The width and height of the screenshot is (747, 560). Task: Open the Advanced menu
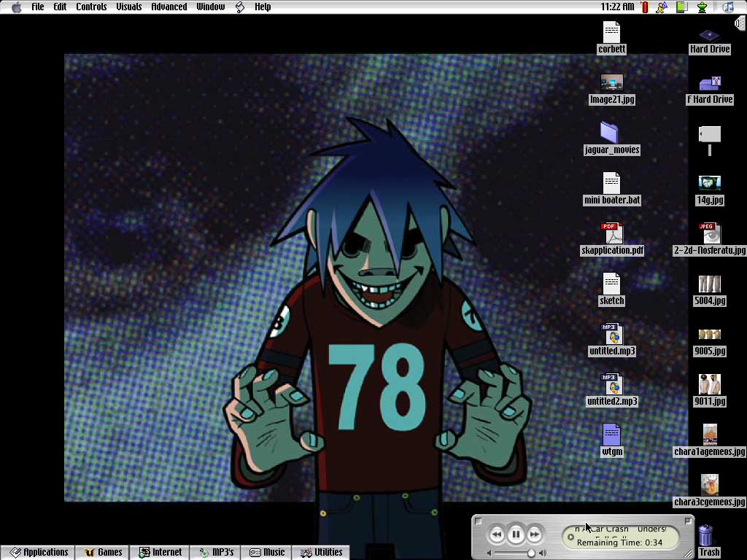click(x=169, y=7)
